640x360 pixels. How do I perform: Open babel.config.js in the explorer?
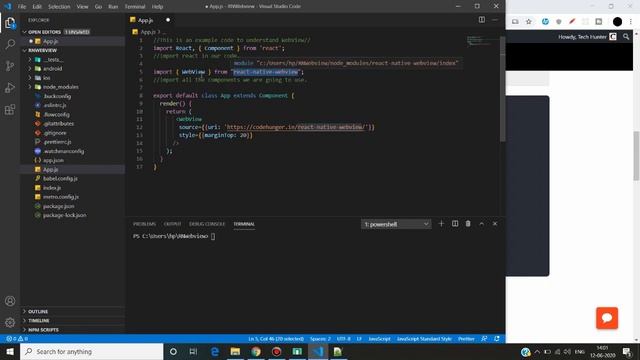pyautogui.click(x=60, y=178)
